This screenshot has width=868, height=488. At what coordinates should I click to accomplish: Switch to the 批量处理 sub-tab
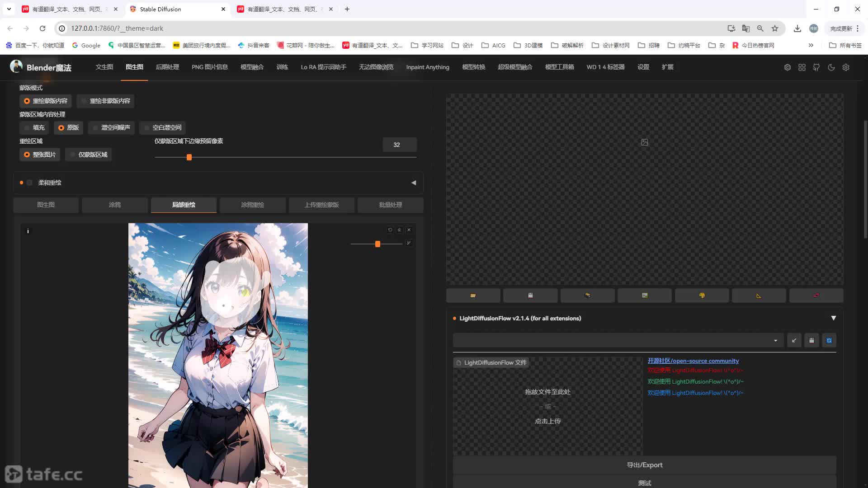coord(390,205)
